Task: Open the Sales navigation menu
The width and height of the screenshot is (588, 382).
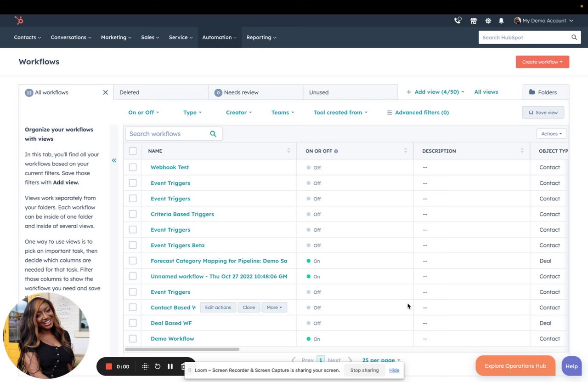Action: pos(150,37)
